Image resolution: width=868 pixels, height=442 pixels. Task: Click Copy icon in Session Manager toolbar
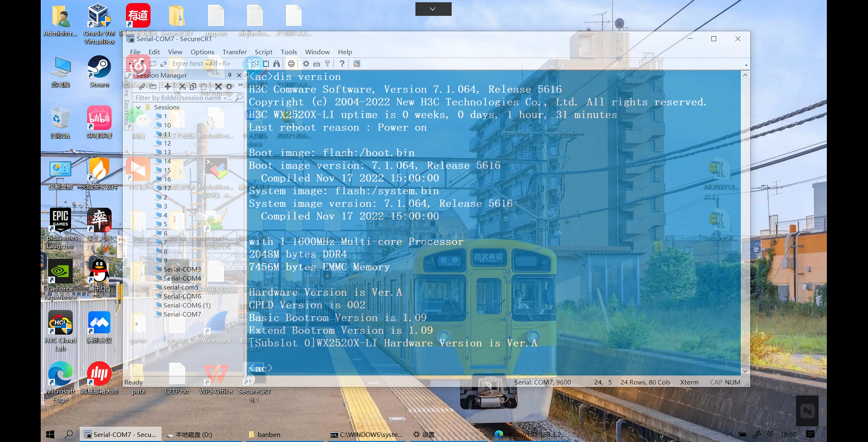coord(193,86)
